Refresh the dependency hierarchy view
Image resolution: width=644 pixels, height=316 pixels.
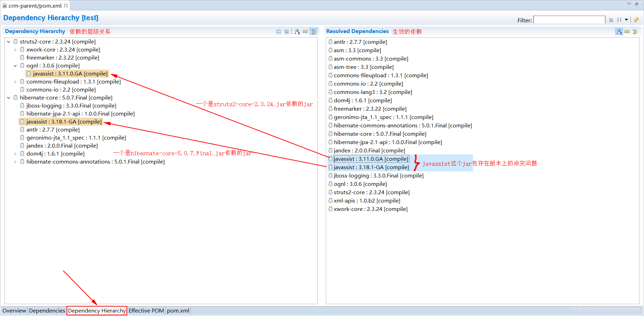click(636, 20)
